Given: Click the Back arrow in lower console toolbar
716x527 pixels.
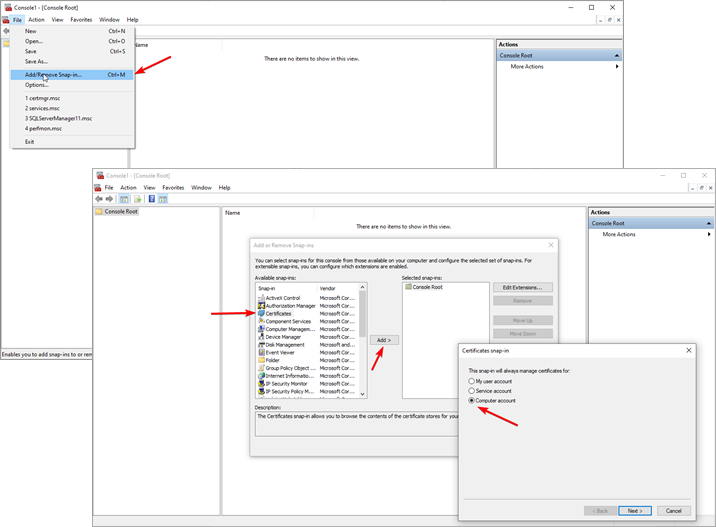Looking at the screenshot, I should (x=99, y=199).
